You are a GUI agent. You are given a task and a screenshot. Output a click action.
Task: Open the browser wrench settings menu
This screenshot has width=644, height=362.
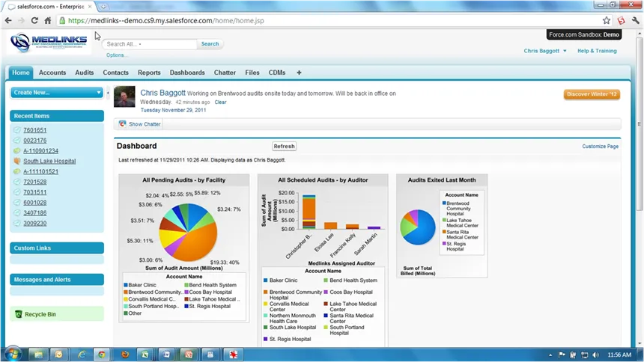point(635,20)
